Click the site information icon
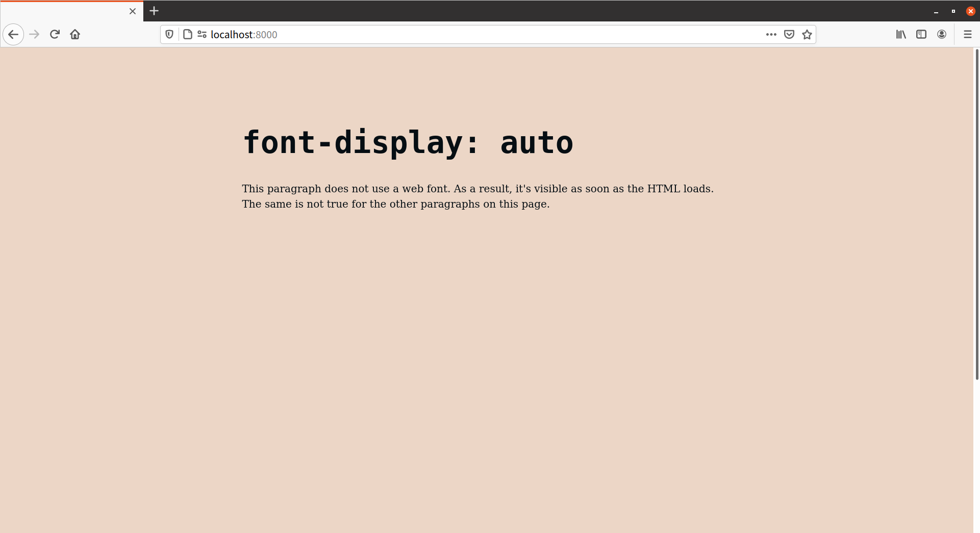980x533 pixels. (188, 34)
